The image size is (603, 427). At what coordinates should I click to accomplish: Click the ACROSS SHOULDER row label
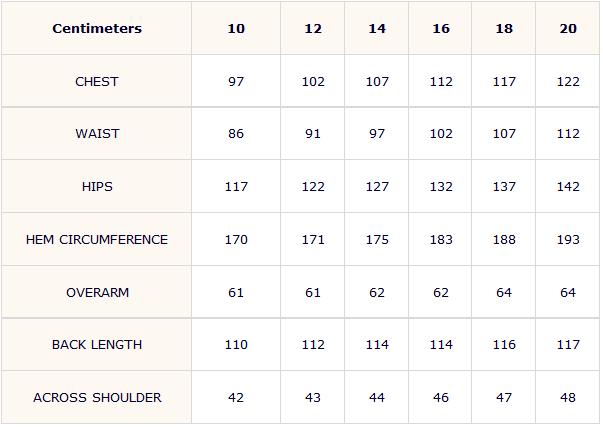click(97, 398)
